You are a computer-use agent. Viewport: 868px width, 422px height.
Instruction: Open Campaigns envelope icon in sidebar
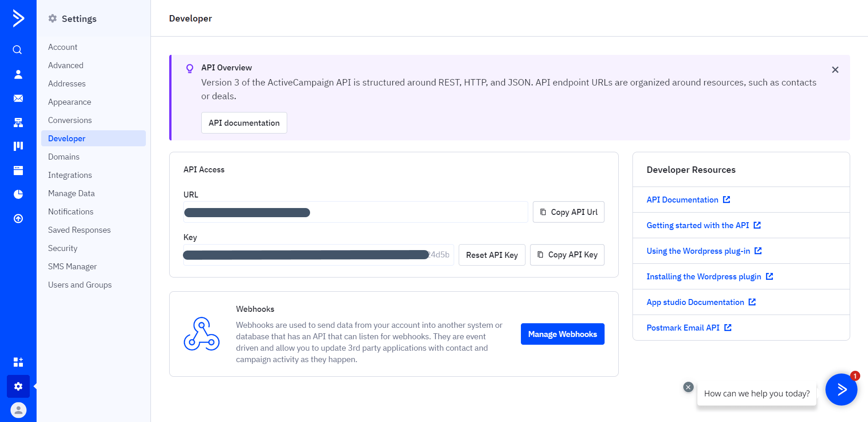(18, 98)
